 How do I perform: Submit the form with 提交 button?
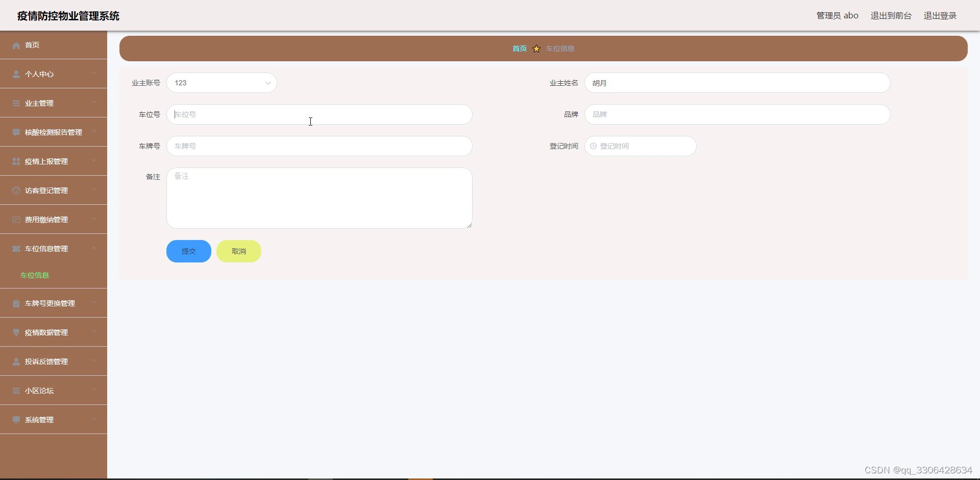189,252
